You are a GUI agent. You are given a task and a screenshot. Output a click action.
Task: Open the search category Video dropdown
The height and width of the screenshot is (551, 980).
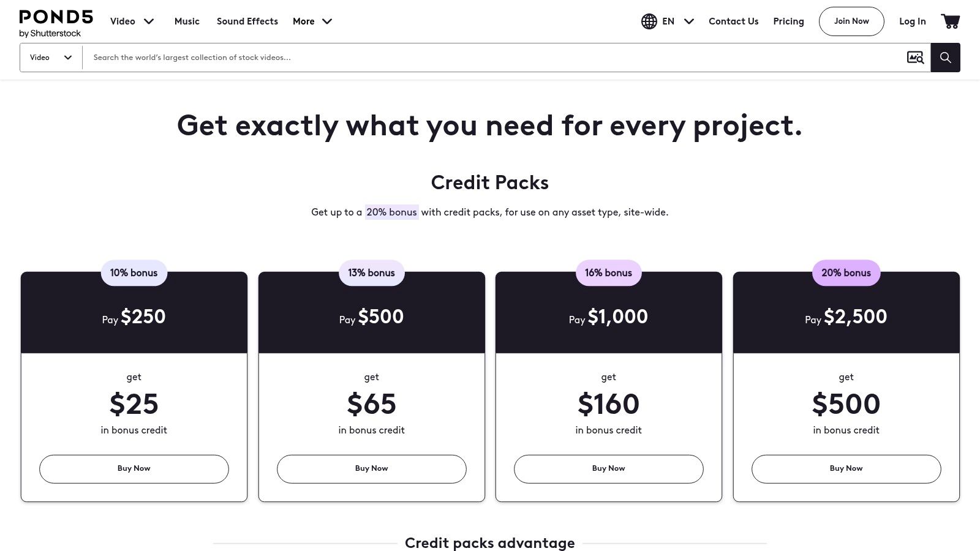point(51,58)
